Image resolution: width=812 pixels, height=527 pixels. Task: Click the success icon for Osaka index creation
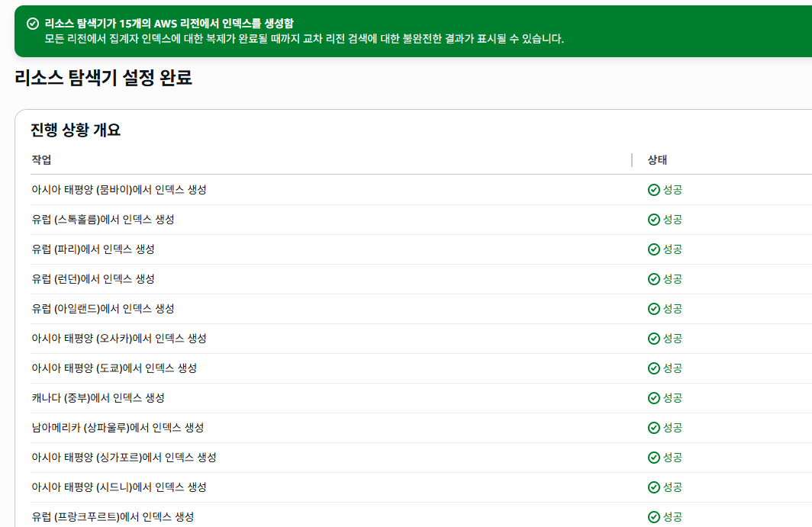pyautogui.click(x=654, y=338)
